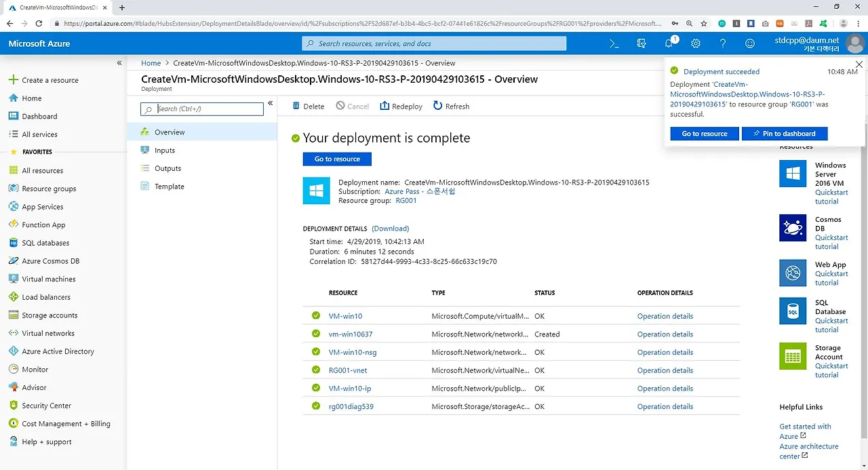Collapse the deployment menu pane chevron
The width and height of the screenshot is (868, 470).
[270, 103]
